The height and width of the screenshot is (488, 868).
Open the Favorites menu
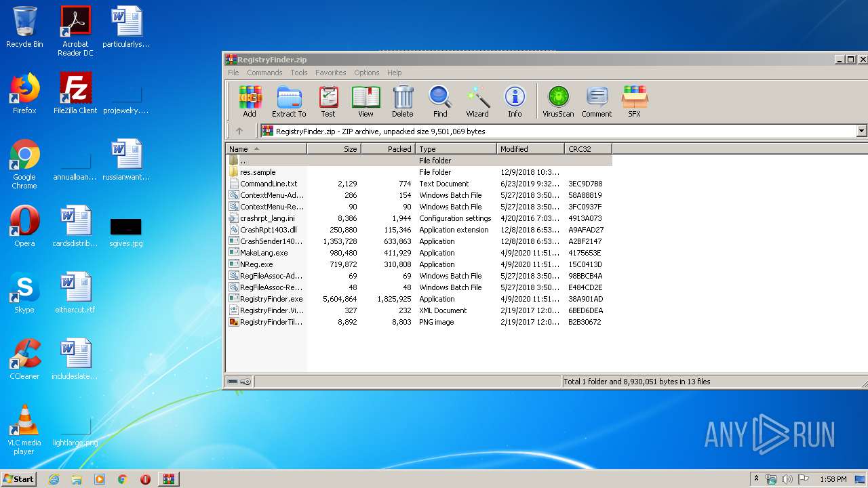(x=330, y=73)
